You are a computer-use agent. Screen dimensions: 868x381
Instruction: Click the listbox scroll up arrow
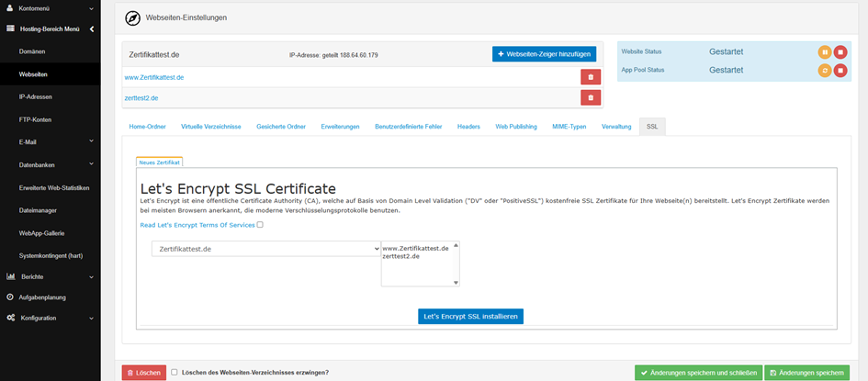(x=457, y=244)
